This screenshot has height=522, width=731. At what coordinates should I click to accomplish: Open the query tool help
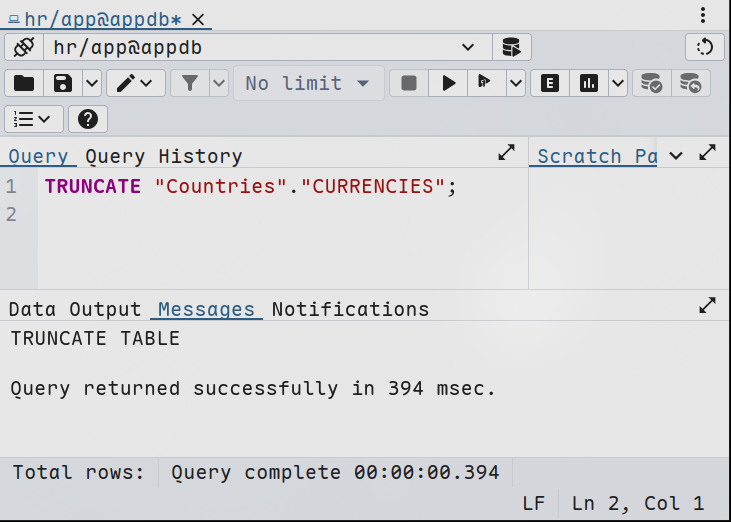(88, 119)
